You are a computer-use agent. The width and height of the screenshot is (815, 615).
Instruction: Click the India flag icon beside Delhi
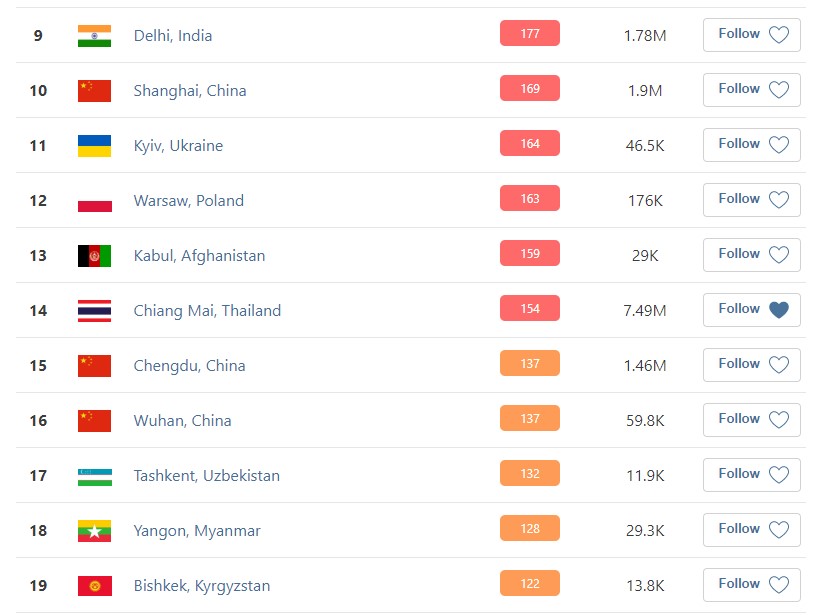[94, 36]
